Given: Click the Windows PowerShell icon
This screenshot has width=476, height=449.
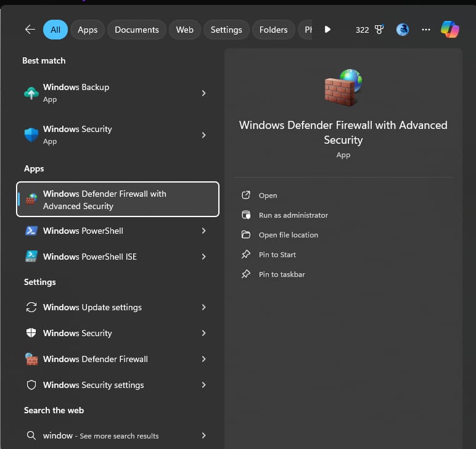Looking at the screenshot, I should click(x=31, y=231).
